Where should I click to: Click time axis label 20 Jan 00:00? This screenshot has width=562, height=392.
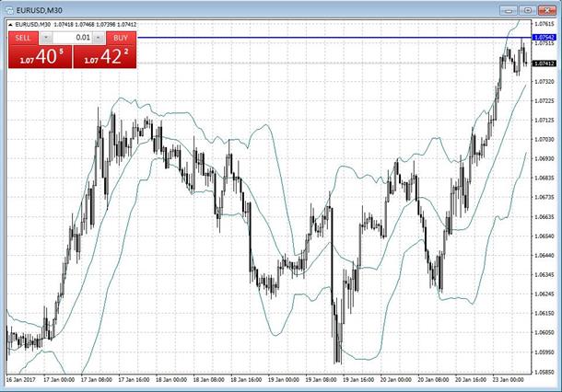[395, 379]
